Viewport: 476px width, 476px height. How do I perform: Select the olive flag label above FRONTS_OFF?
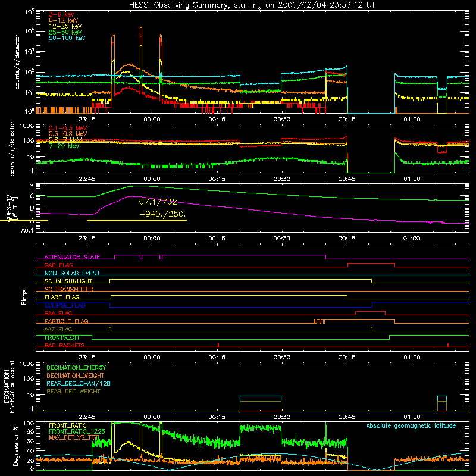click(x=58, y=329)
